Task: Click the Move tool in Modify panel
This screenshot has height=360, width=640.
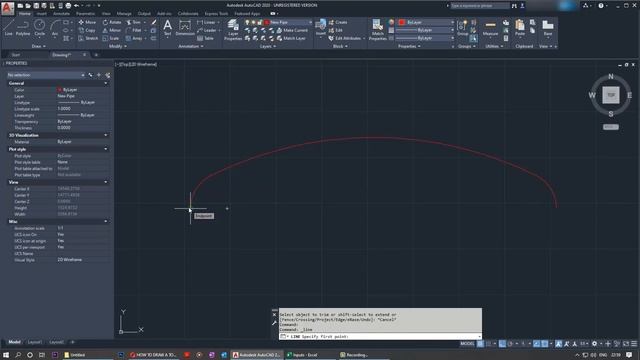Action: point(87,22)
